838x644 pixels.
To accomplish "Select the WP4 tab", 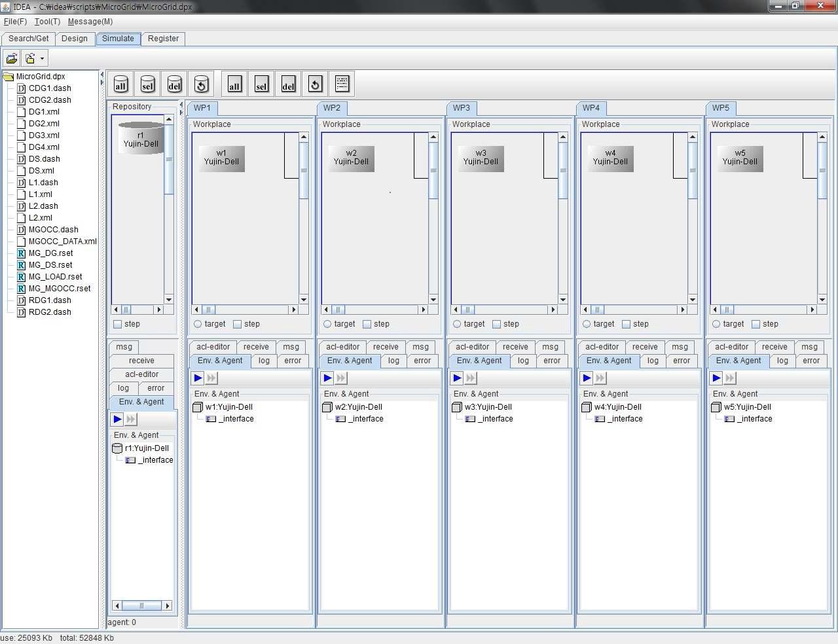I will pyautogui.click(x=591, y=108).
